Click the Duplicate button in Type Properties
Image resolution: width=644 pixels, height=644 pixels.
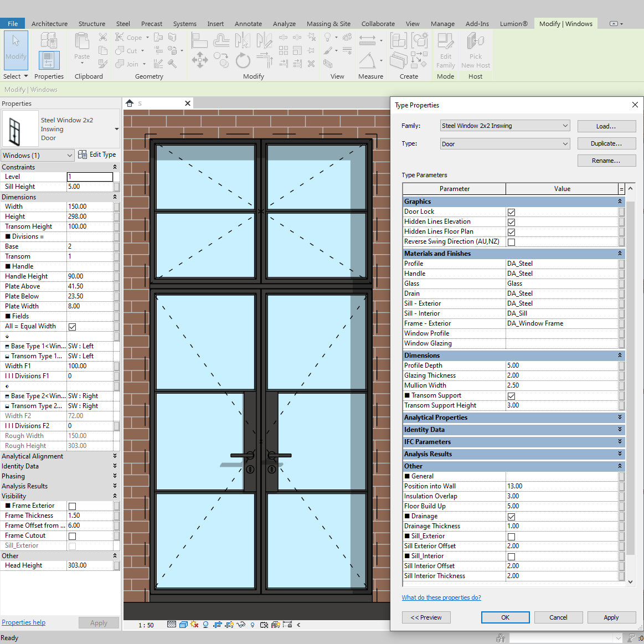[606, 143]
